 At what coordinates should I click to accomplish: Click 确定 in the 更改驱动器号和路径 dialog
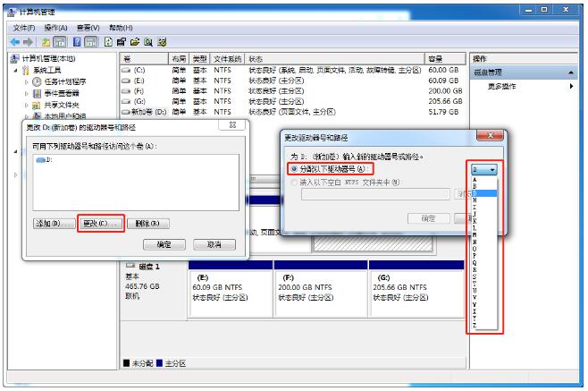[429, 218]
